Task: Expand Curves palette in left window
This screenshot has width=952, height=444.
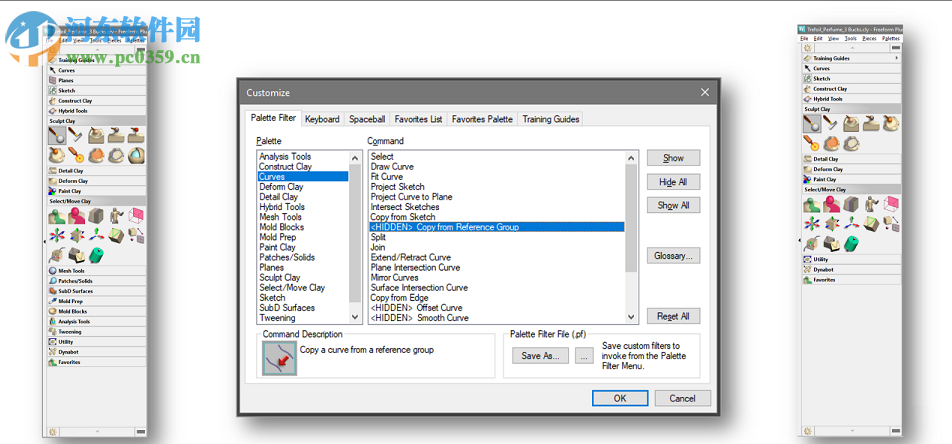Action: pyautogui.click(x=97, y=70)
